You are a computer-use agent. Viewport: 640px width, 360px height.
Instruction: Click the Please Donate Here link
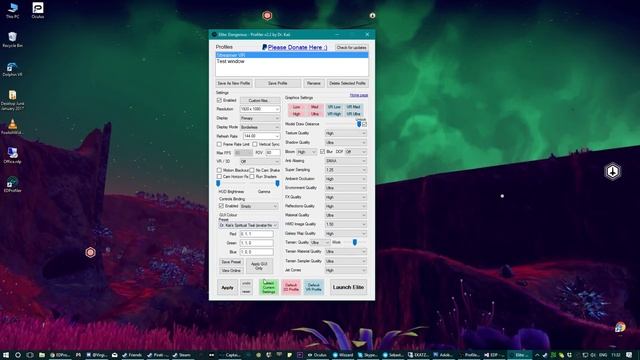coord(298,47)
